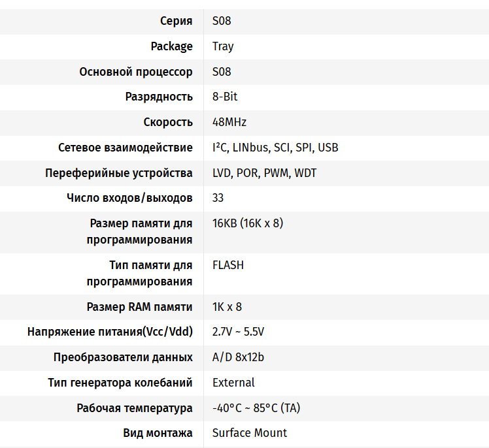The height and width of the screenshot is (448, 489).
Task: Select the "FLASH" memory type value
Action: (228, 265)
